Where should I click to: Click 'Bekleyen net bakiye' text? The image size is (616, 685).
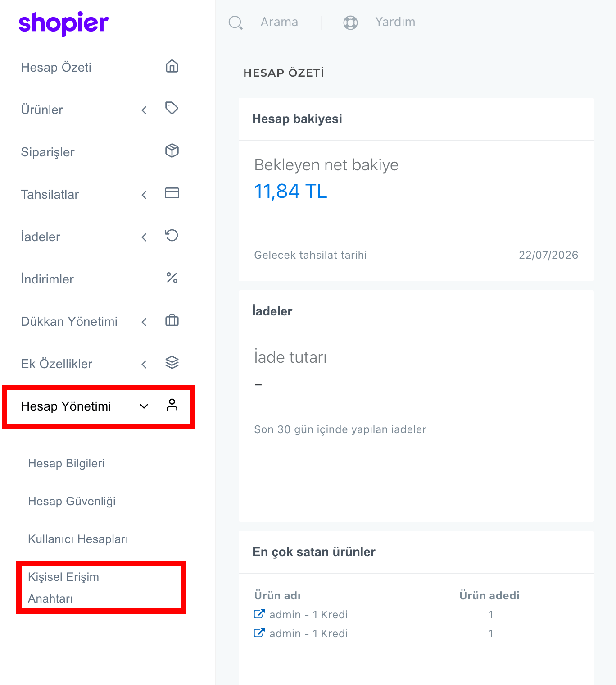tap(326, 165)
